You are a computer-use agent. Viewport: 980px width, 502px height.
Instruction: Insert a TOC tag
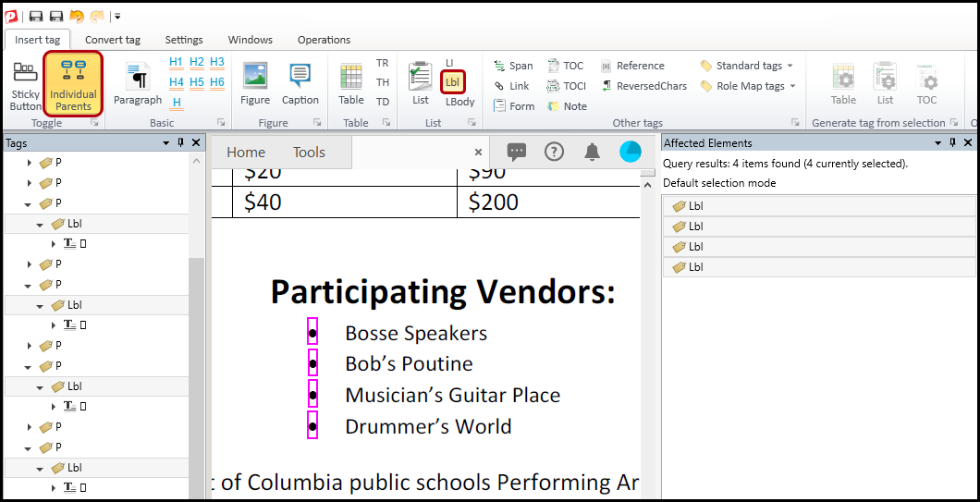(x=565, y=66)
